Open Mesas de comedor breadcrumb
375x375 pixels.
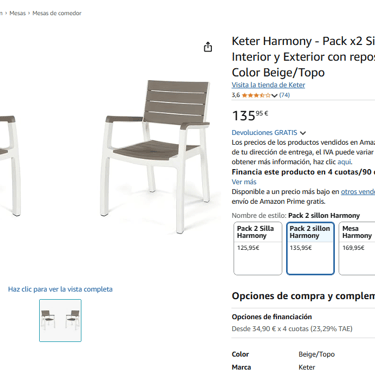(x=57, y=13)
